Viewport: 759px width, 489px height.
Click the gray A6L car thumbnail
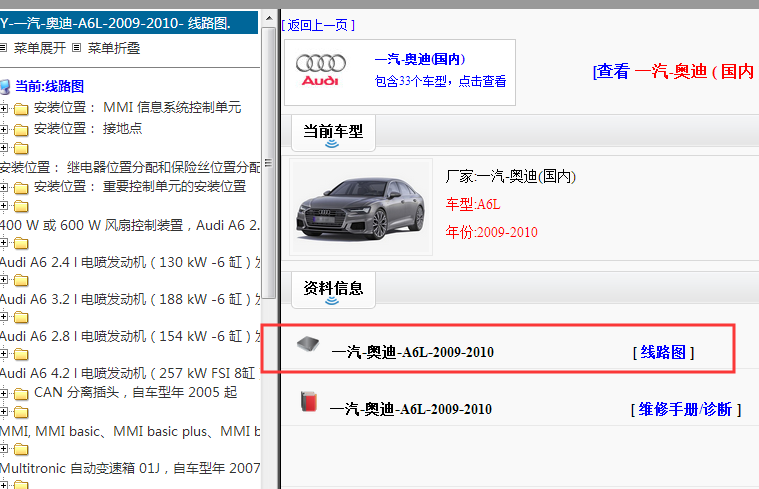click(361, 207)
